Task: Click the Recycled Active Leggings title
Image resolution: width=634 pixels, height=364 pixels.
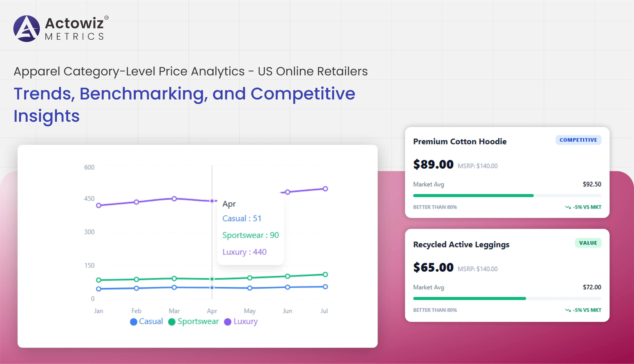Action: click(461, 244)
